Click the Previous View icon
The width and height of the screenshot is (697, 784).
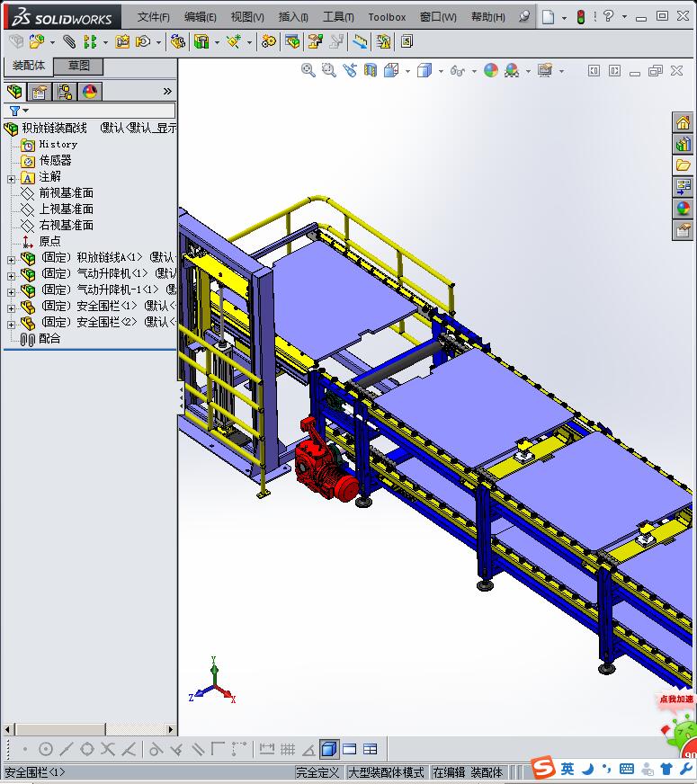click(x=350, y=70)
